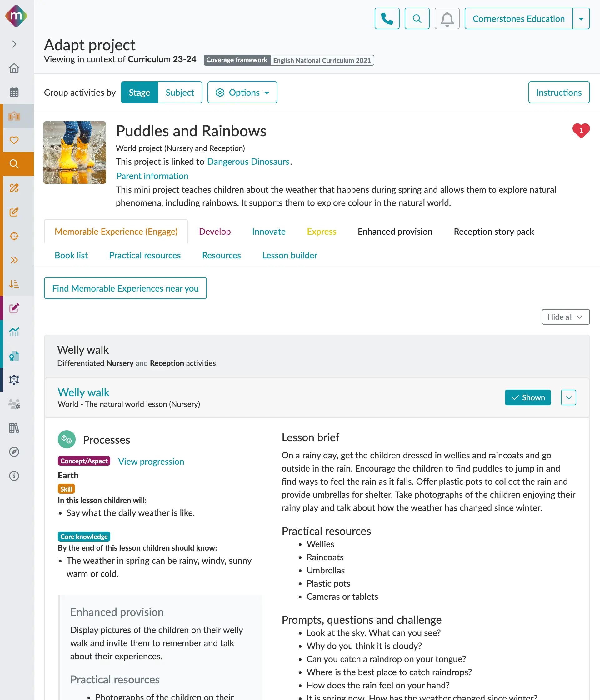This screenshot has height=700, width=600.
Task: Open the Book list tab
Action: tap(71, 255)
